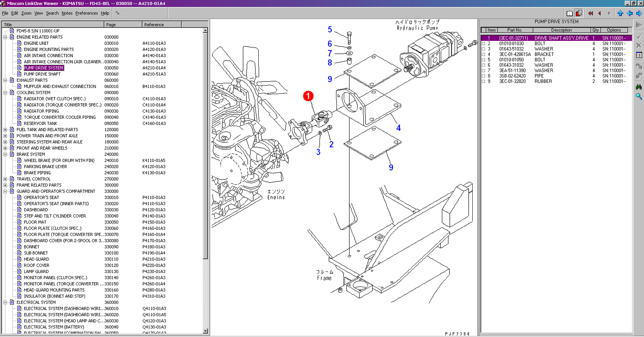Click the open book icon in toolbar
Image resolution: width=644 pixels, height=337 pixels.
tap(570, 13)
